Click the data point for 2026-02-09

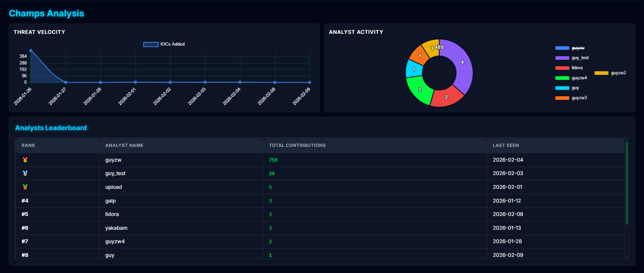tap(310, 82)
